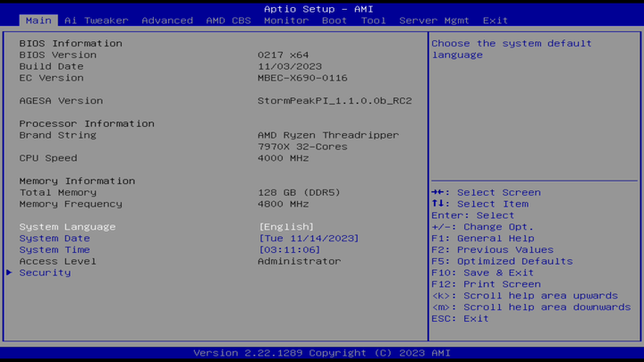Click the Select Item key hint

tap(479, 204)
